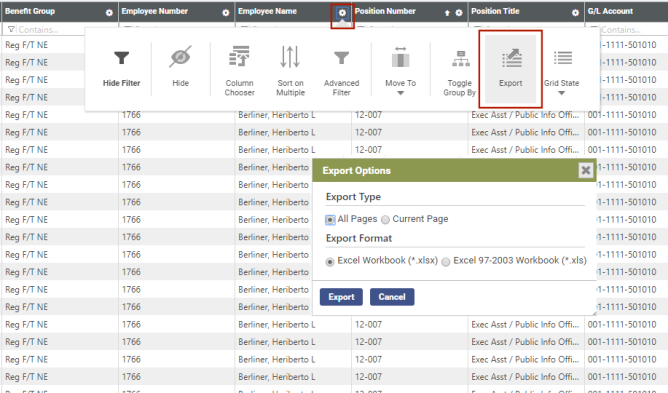Viewport: 668px width, 393px height.
Task: Click the Position Number column header
Action: (385, 12)
